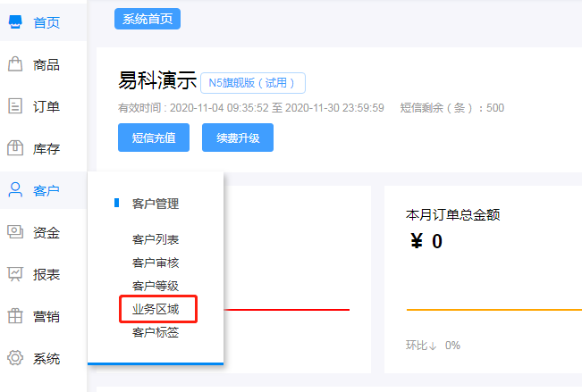
Task: Click the 易科演示 company title
Action: [157, 80]
